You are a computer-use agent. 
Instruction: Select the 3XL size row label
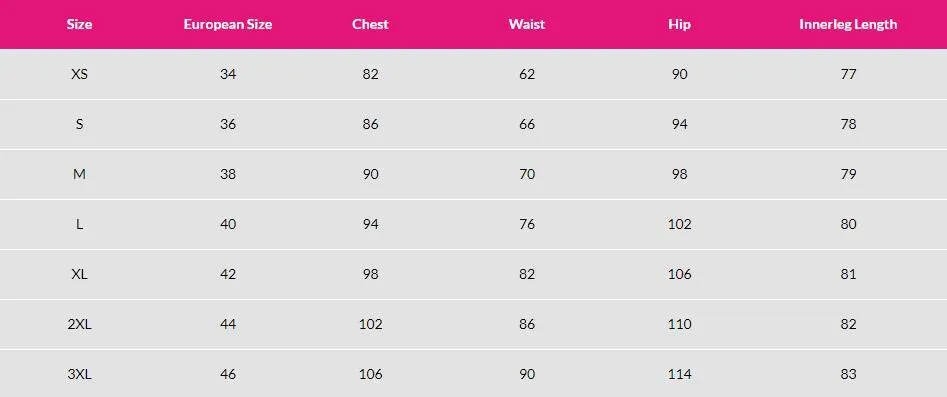[x=79, y=374]
